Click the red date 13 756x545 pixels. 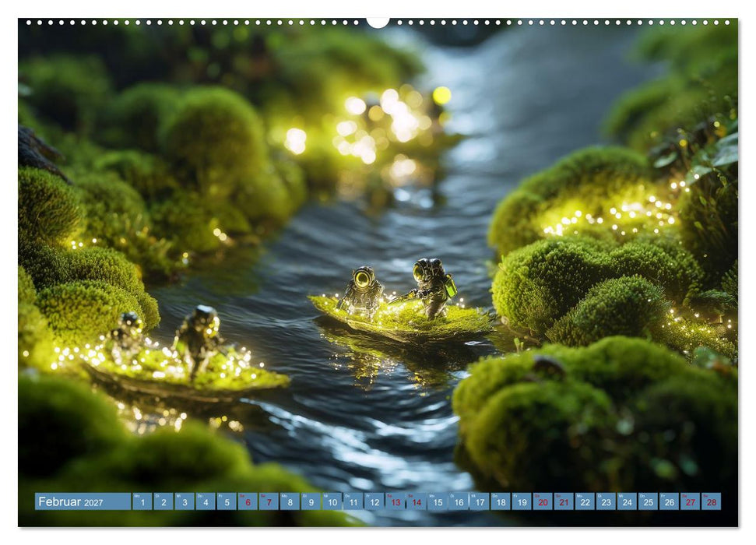(396, 501)
